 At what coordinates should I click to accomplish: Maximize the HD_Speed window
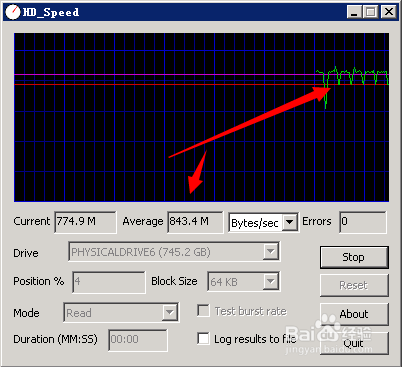pos(370,12)
